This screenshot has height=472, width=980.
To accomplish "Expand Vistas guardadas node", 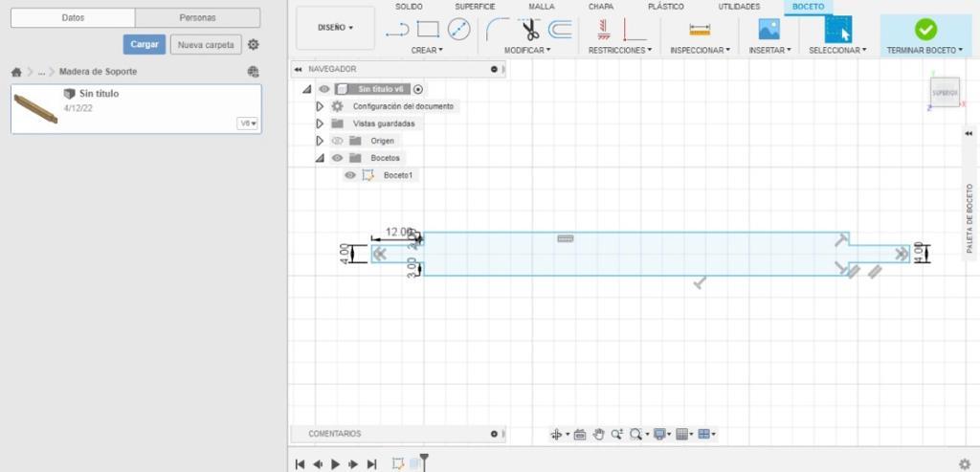I will (320, 124).
